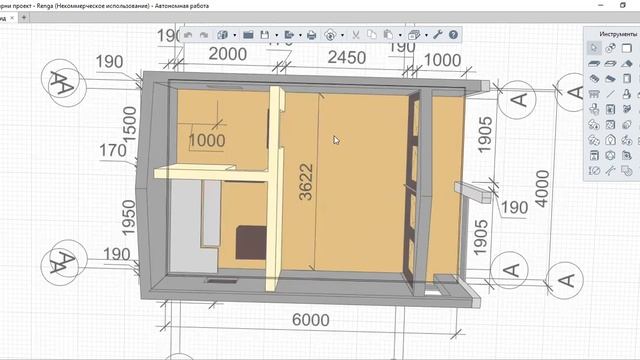Click the dark brown box in floor plan

tap(251, 242)
